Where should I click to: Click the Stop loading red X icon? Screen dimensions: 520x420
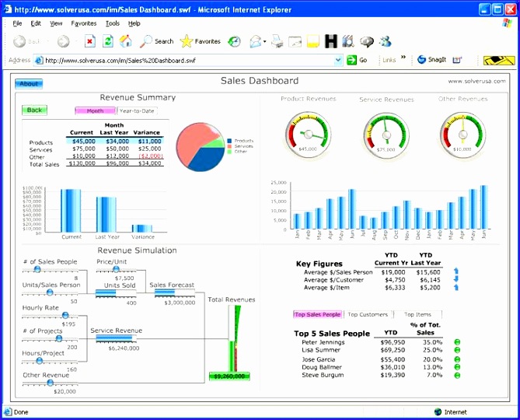(x=89, y=41)
